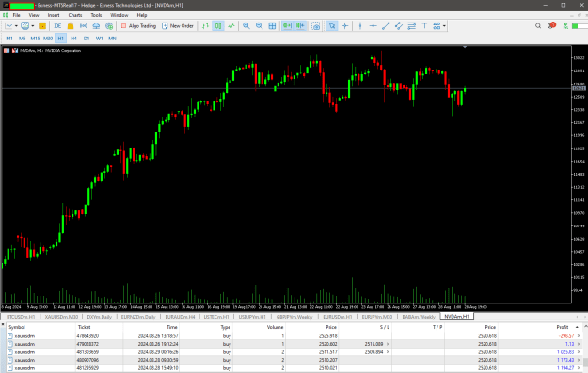Tile charts with the grid icon
Viewport: 588px width, 373px height.
coord(272,26)
